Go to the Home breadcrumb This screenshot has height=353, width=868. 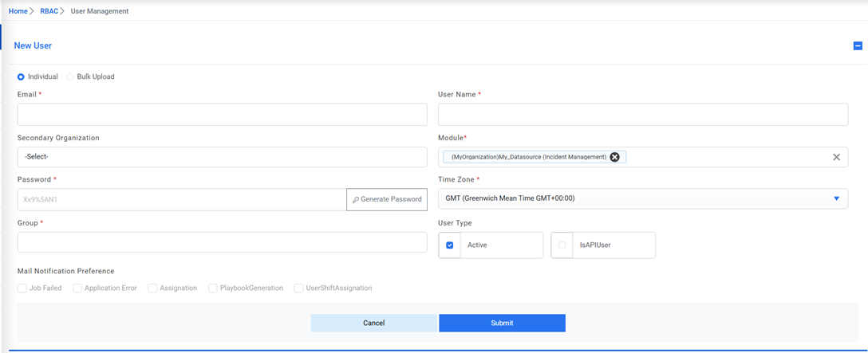point(18,11)
